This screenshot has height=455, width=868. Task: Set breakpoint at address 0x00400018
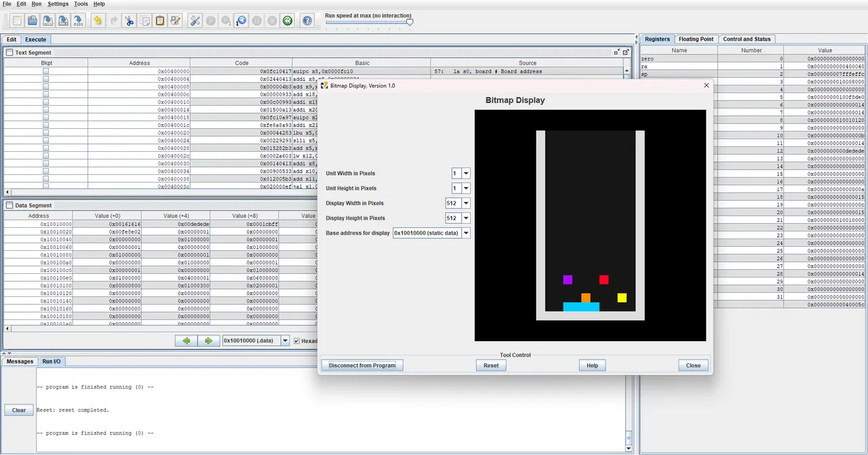point(46,117)
